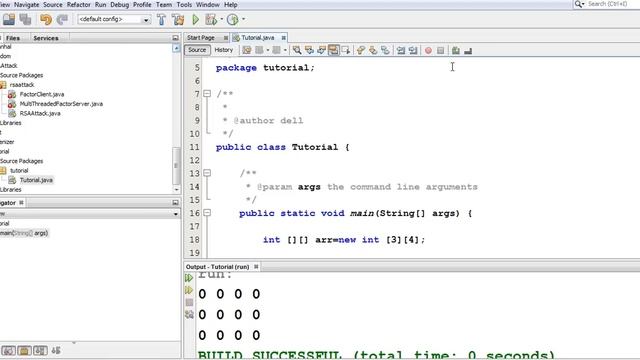Click Next Bookmark icon
This screenshot has width=640, height=360.
[x=373, y=50]
